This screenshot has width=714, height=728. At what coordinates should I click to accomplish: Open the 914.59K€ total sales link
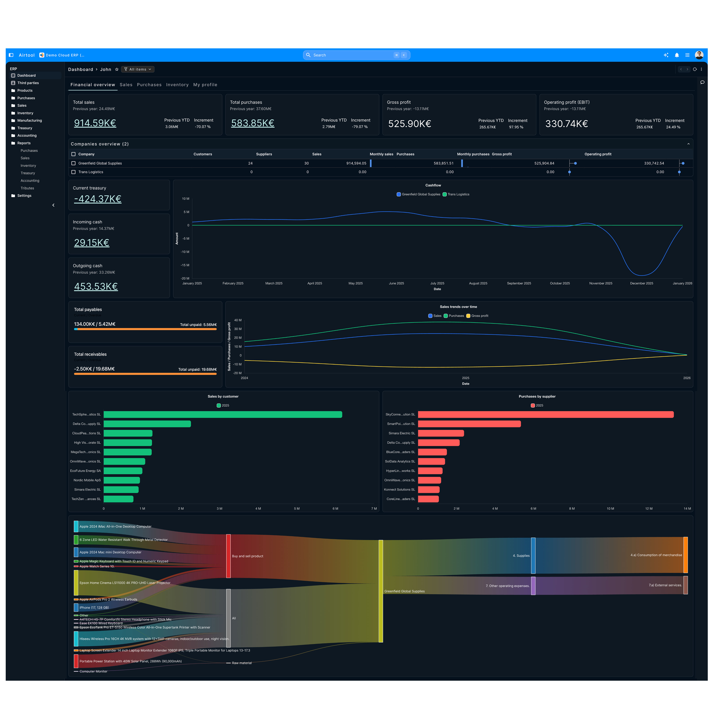tap(95, 123)
